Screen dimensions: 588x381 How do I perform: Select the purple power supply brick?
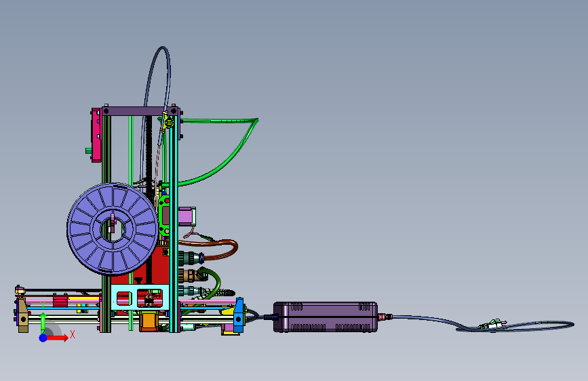[x=326, y=317]
